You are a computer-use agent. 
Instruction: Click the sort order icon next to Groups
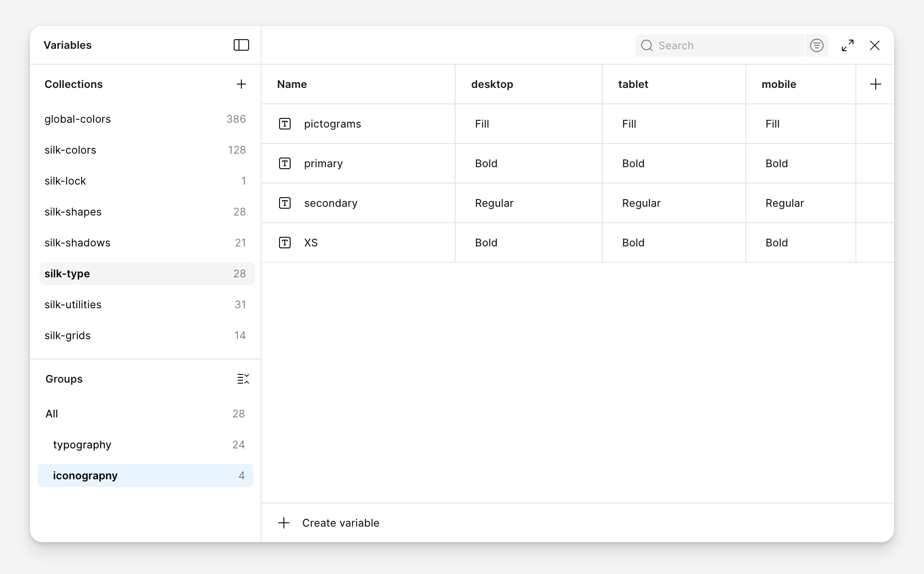point(243,379)
